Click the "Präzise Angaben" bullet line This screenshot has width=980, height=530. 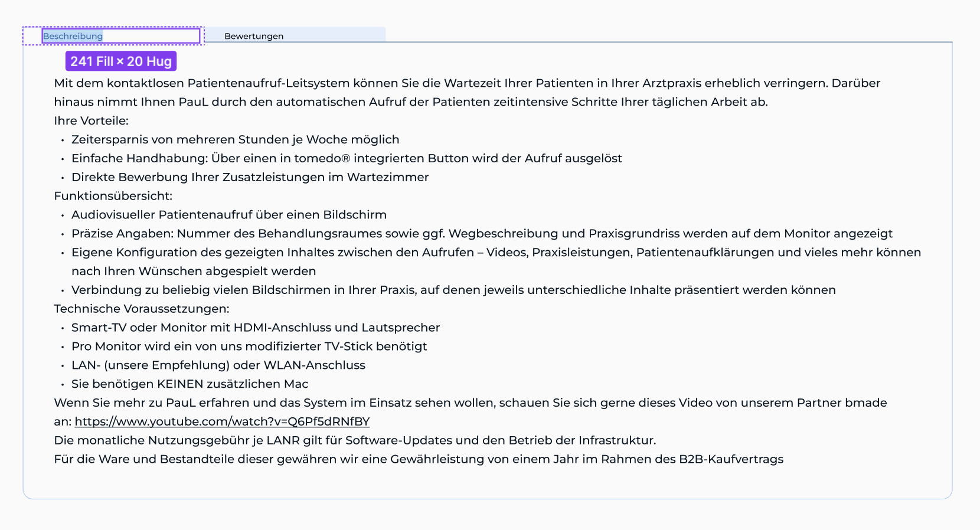tap(481, 234)
